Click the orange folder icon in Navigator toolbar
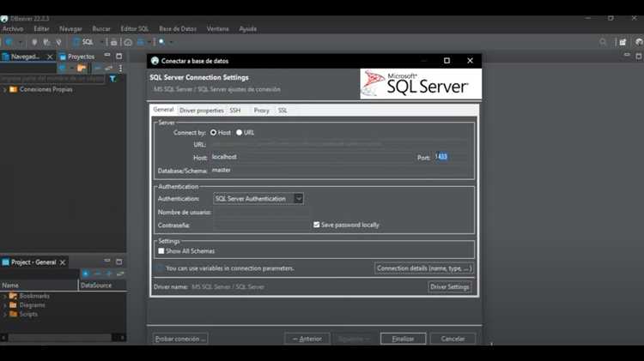The width and height of the screenshot is (644, 361). [x=82, y=68]
